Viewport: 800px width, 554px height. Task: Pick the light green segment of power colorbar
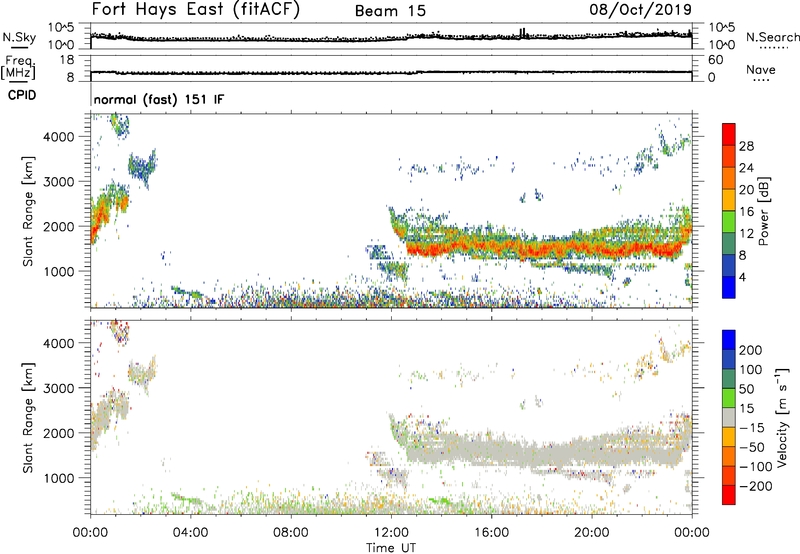pyautogui.click(x=729, y=222)
